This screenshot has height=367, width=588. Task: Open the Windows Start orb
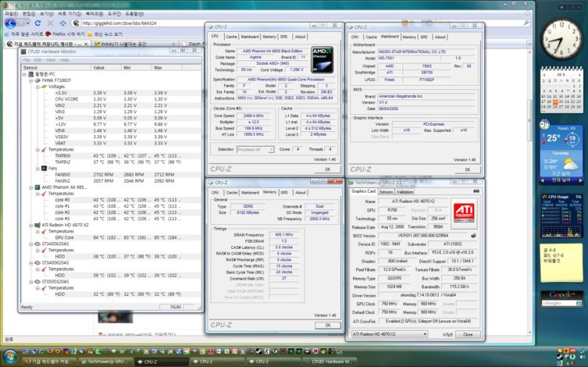[10, 357]
